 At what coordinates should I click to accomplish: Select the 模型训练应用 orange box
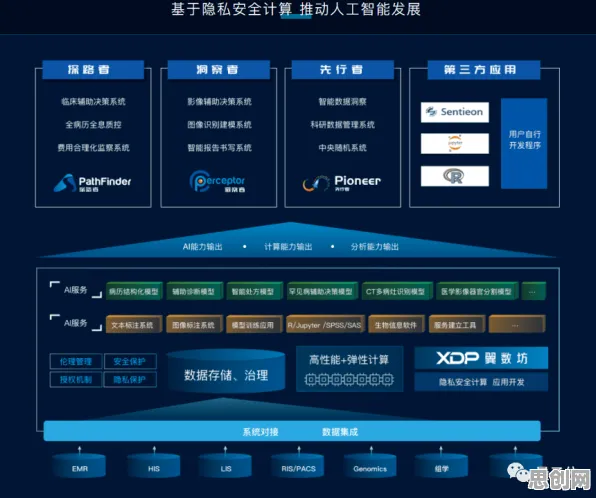[255, 324]
